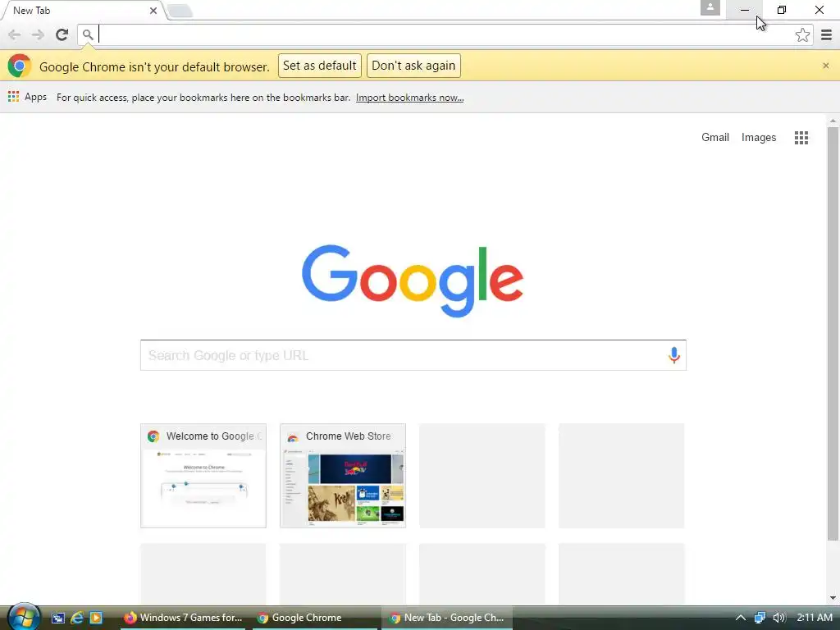Click scrollbar down arrow
This screenshot has height=630, width=840.
(833, 598)
